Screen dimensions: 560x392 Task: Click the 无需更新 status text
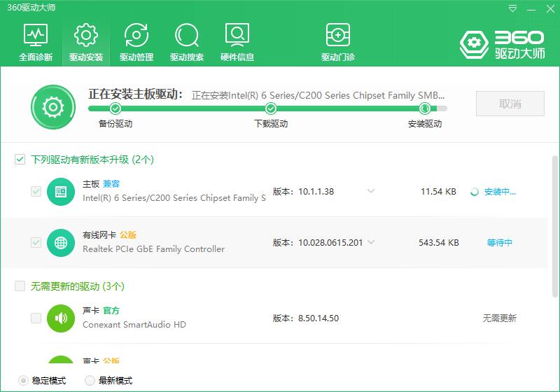tap(500, 318)
